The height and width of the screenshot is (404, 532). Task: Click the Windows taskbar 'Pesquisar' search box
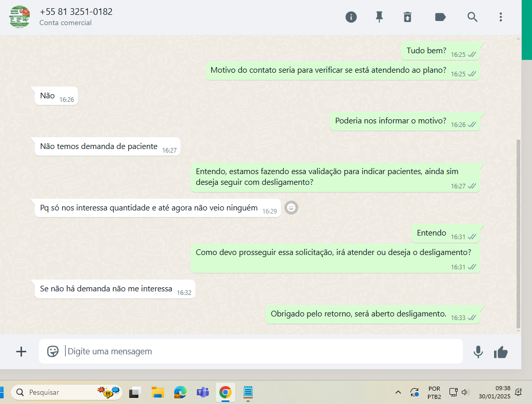pyautogui.click(x=67, y=392)
